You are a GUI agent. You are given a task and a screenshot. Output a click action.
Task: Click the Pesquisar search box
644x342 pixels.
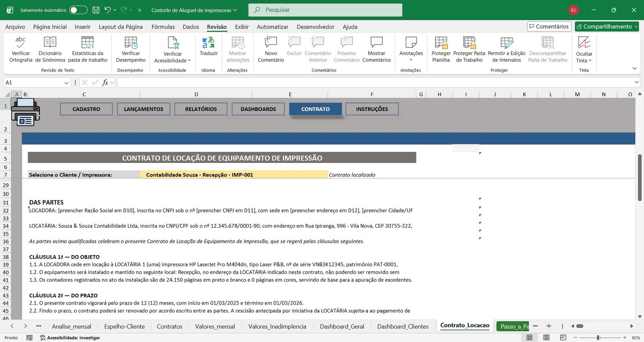click(x=325, y=10)
